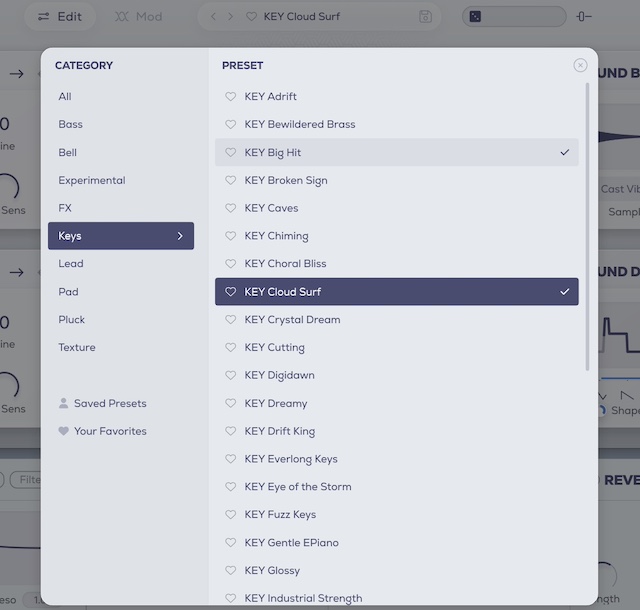The height and width of the screenshot is (610, 640).
Task: Select the KEY Gentle EPiano preset
Action: point(291,543)
